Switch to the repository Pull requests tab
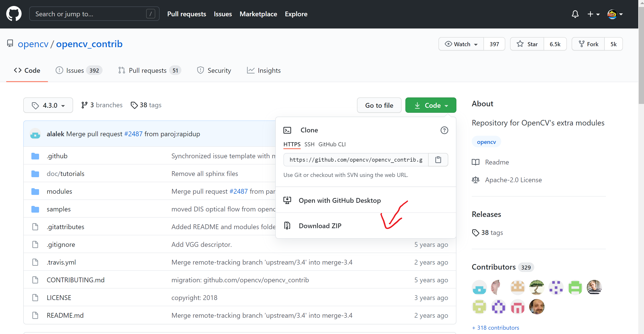Viewport: 644px width, 334px height. (x=149, y=71)
